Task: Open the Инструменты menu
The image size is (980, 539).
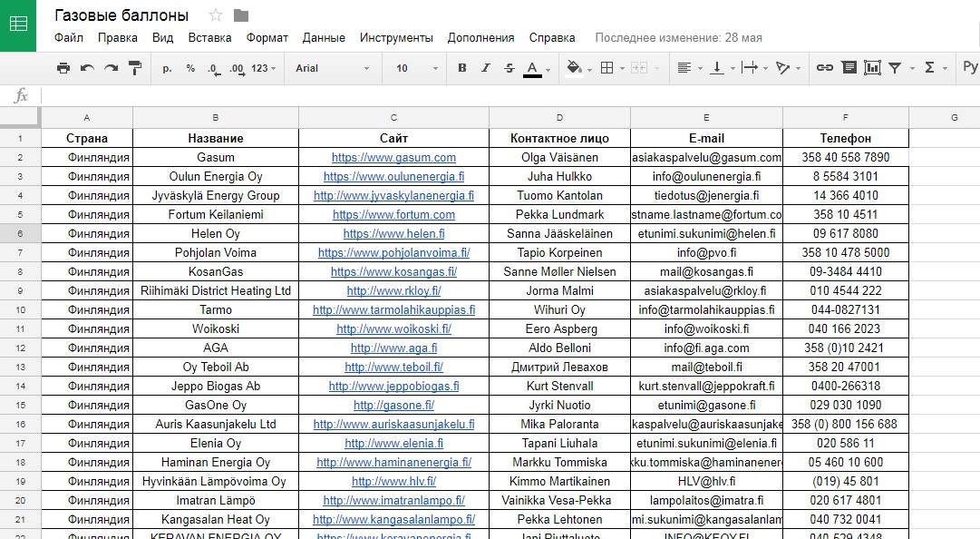Action: (x=396, y=37)
